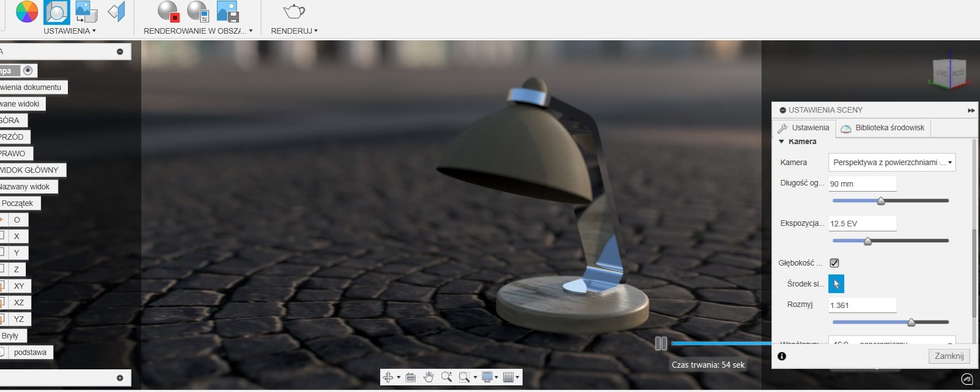Toggle the radio button beside lamp component
The width and height of the screenshot is (980, 392).
(x=28, y=71)
